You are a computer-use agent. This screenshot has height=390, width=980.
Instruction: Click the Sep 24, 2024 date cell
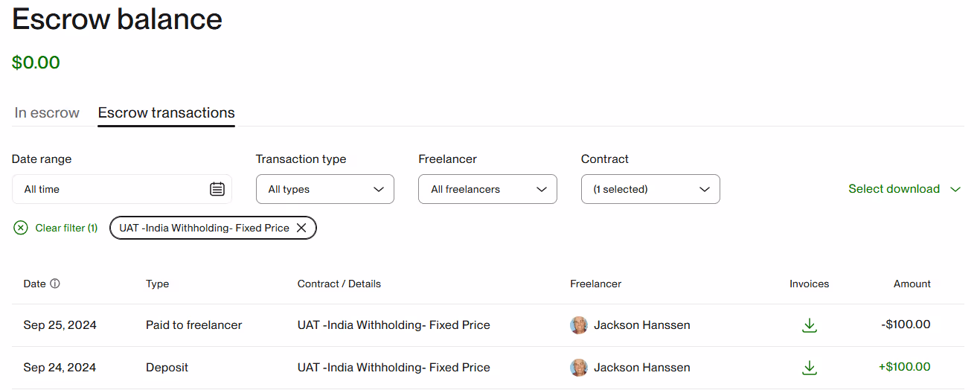(60, 368)
